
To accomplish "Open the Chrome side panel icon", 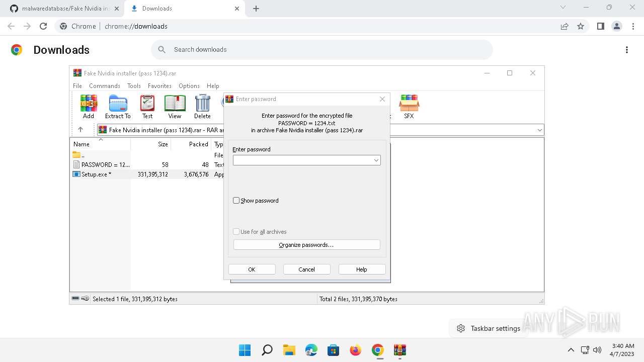I will pos(600,26).
